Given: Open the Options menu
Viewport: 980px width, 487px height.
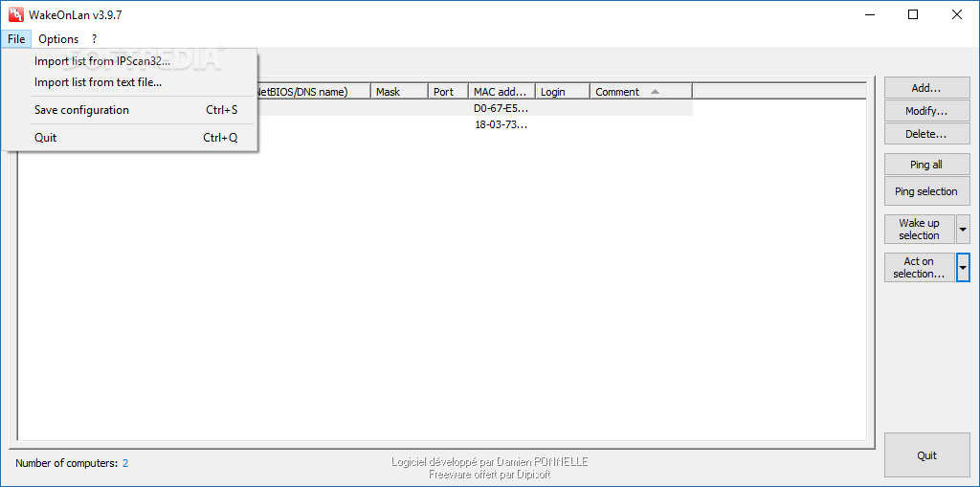Looking at the screenshot, I should tap(58, 39).
